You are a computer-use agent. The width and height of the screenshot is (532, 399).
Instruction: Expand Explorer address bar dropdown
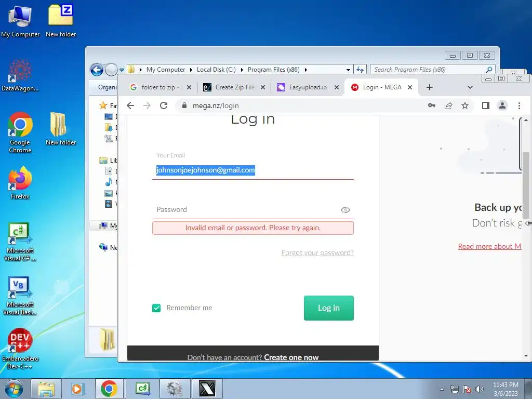tap(348, 70)
